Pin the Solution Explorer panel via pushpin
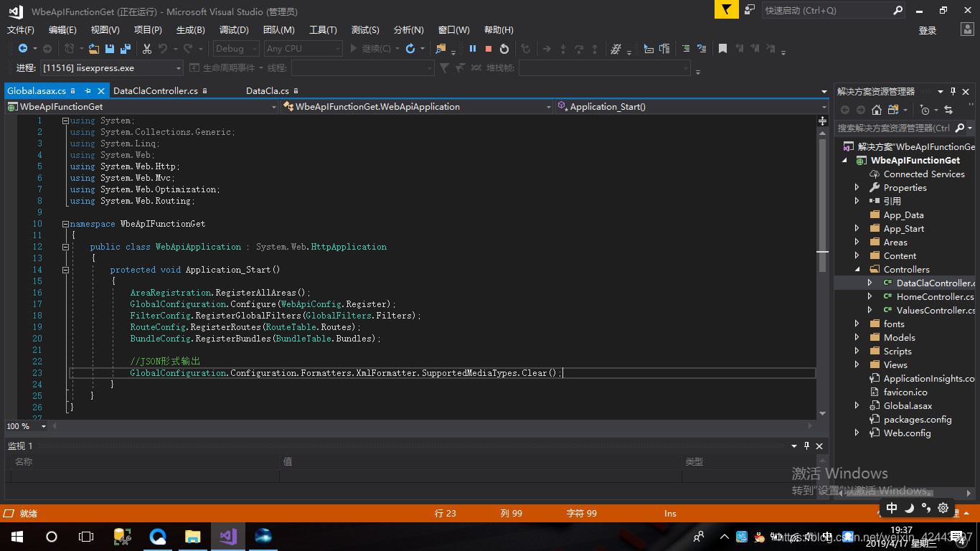The image size is (980, 551). point(953,91)
